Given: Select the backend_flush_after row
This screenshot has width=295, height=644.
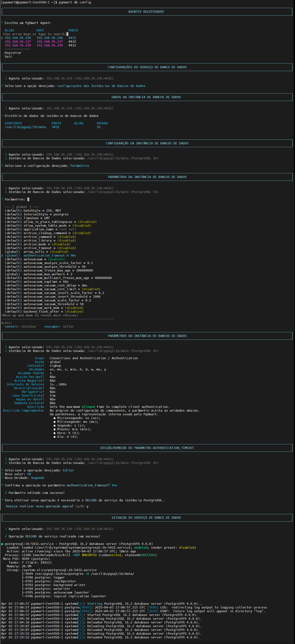Looking at the screenshot, I should point(44,312).
